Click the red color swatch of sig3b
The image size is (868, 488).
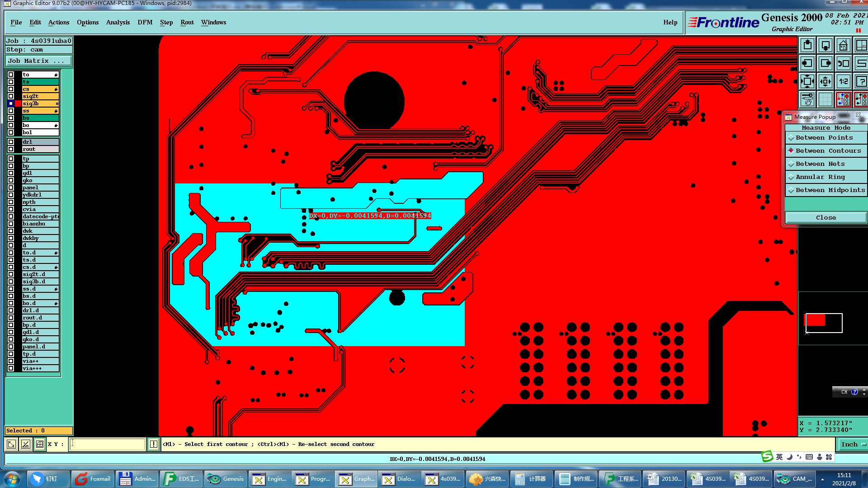(x=18, y=103)
